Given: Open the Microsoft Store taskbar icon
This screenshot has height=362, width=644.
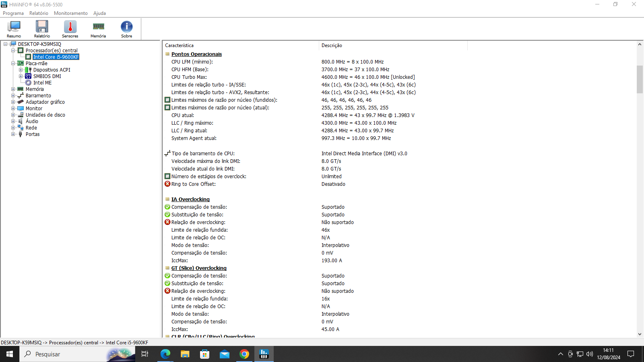Looking at the screenshot, I should (x=205, y=354).
